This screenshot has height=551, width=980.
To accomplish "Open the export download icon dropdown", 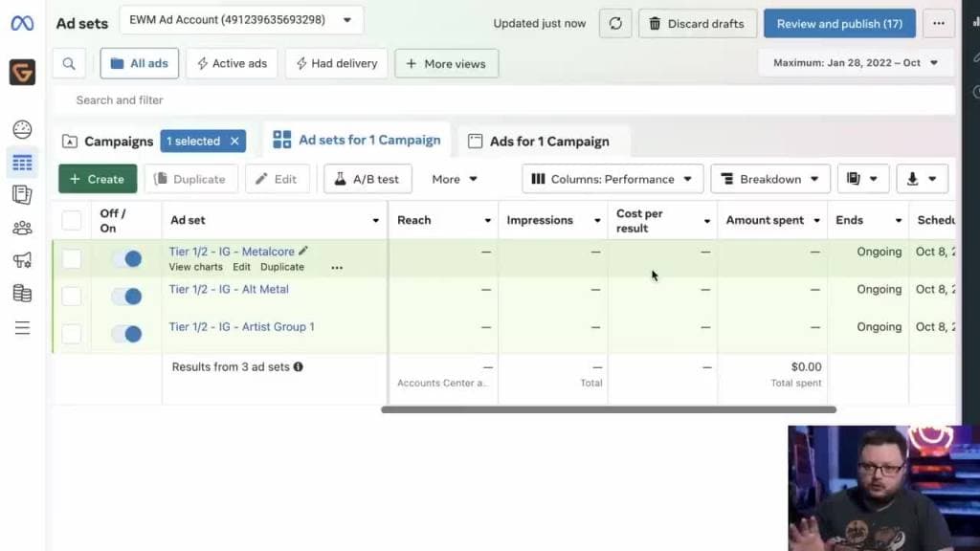I will tap(922, 179).
